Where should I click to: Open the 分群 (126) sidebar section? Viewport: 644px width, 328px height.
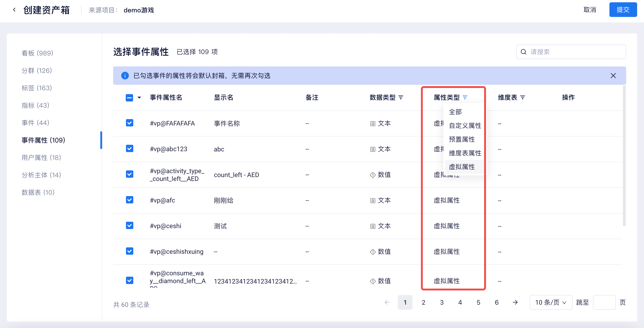[36, 71]
